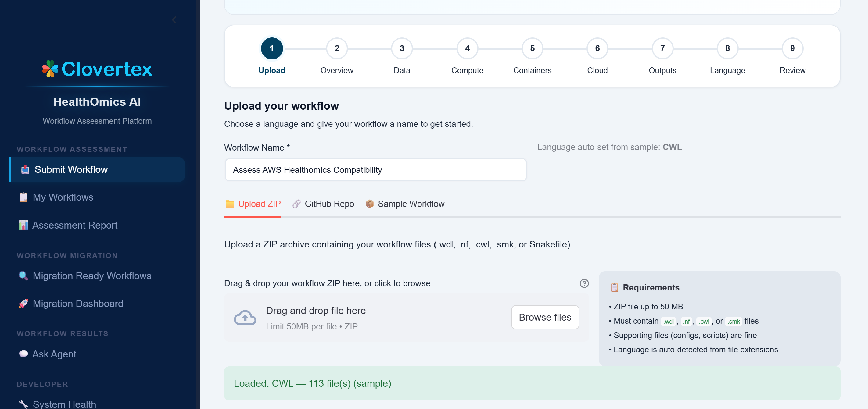
Task: Click the 'Upload your workflow' heading
Action: pyautogui.click(x=282, y=106)
